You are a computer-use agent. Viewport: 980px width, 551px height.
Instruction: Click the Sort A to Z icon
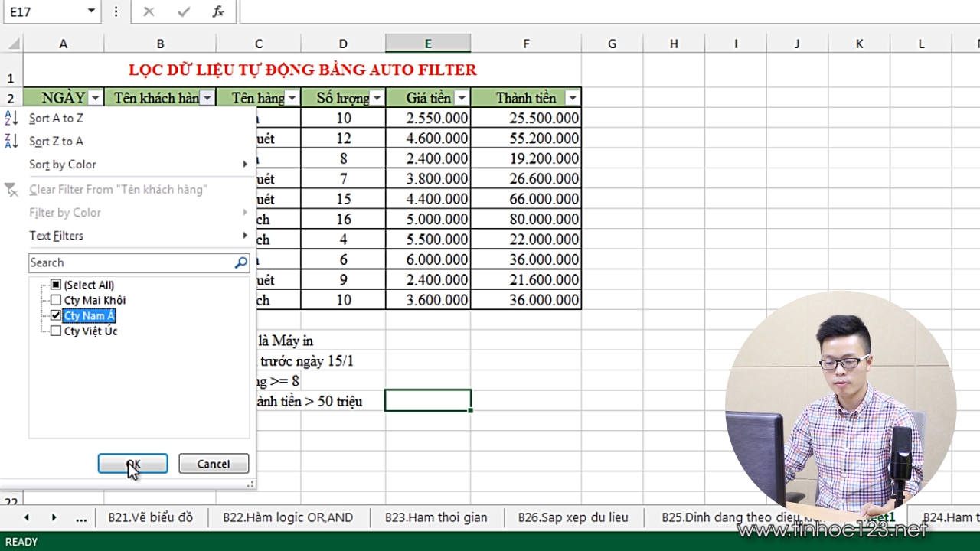11,118
